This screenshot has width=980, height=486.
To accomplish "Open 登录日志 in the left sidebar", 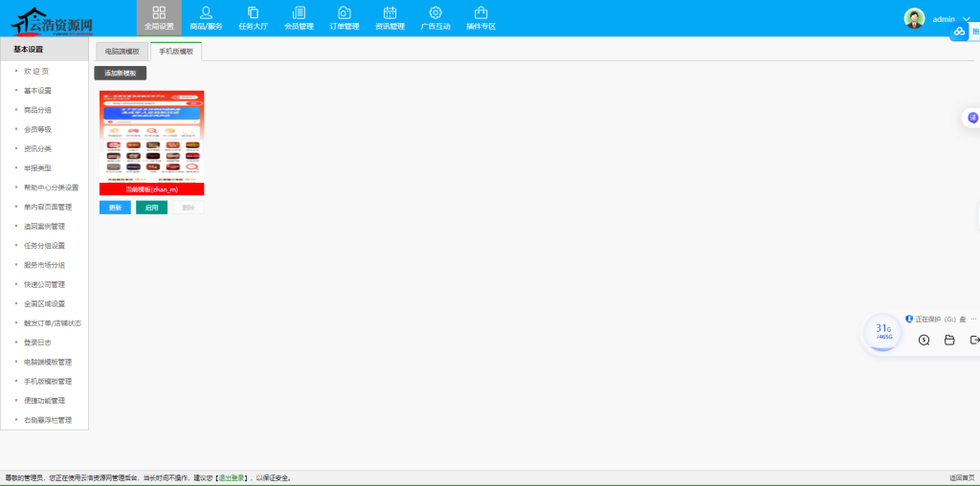I will point(37,342).
